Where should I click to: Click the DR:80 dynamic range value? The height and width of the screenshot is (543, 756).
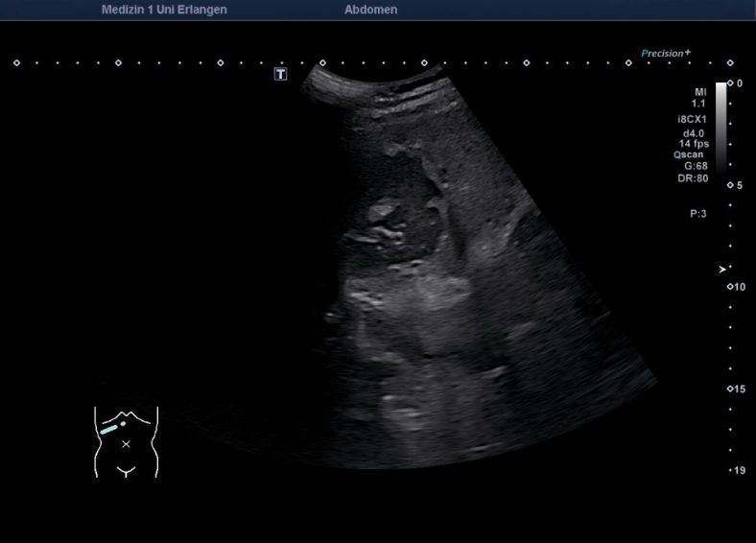695,177
